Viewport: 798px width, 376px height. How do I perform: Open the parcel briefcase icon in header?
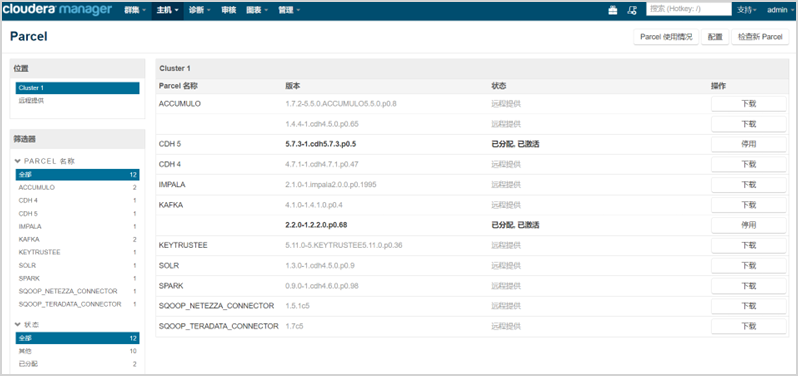click(613, 10)
